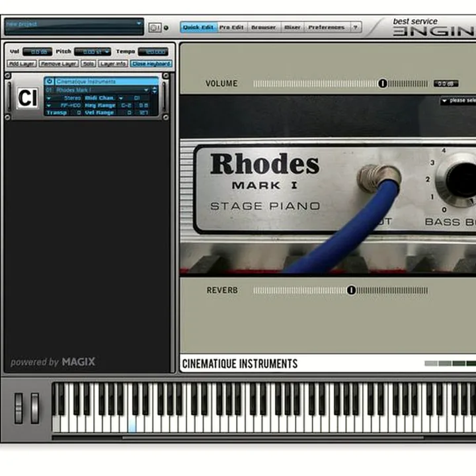Click the keyboard horizontal scrollbar
This screenshot has width=476, height=476.
coord(273,438)
